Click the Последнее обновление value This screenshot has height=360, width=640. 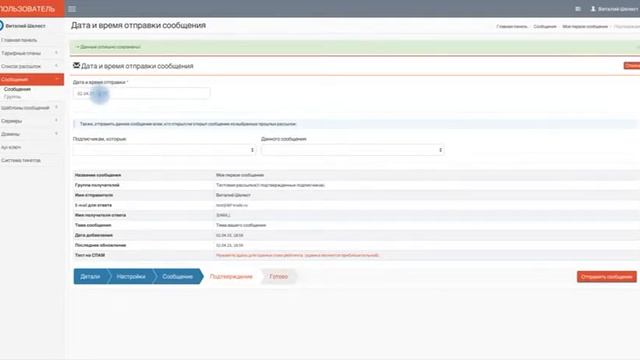pyautogui.click(x=229, y=245)
